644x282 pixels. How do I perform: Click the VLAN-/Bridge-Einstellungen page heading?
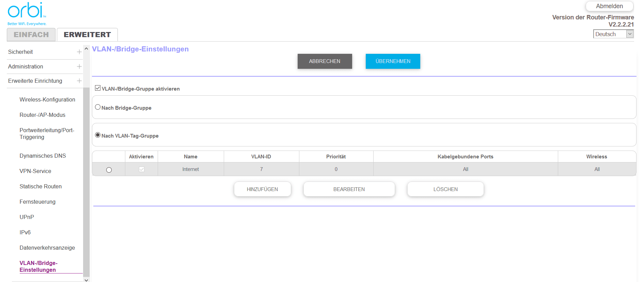140,49
